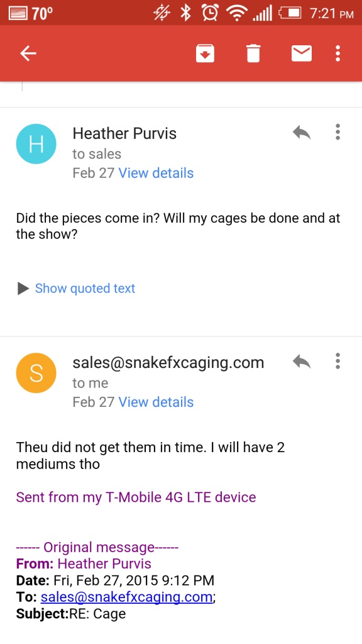This screenshot has width=362, height=644.
Task: Archive this email conversation
Action: point(206,53)
